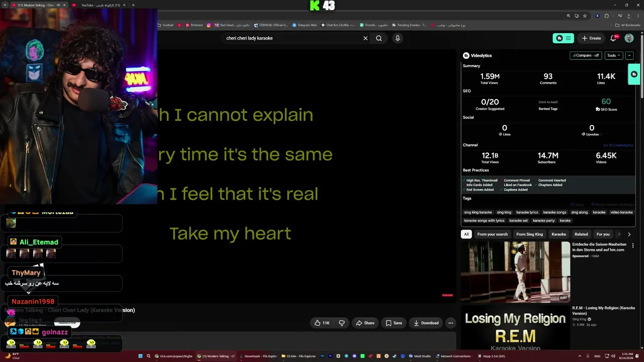Viewport: 644px width, 362px height.
Task: Switch to the second YouTube browser tab
Action: pos(101,5)
